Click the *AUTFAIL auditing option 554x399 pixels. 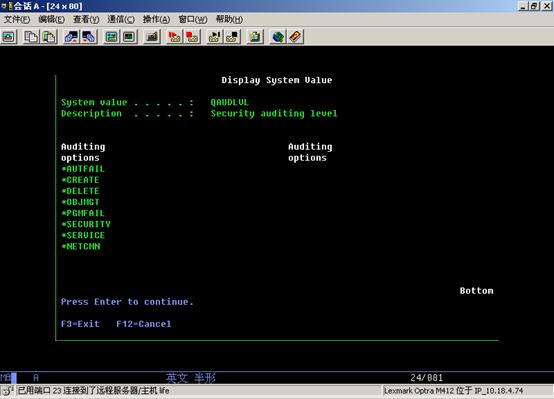point(83,169)
